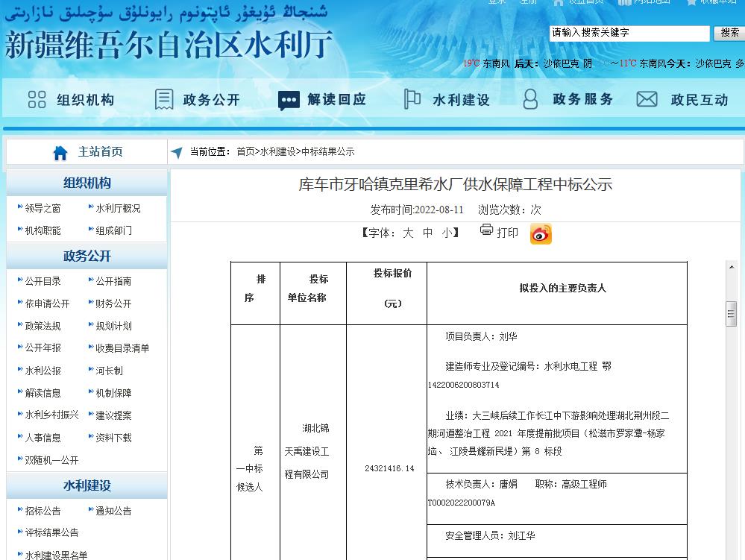
Task: Click the person icon for 政务服务
Action: point(529,98)
